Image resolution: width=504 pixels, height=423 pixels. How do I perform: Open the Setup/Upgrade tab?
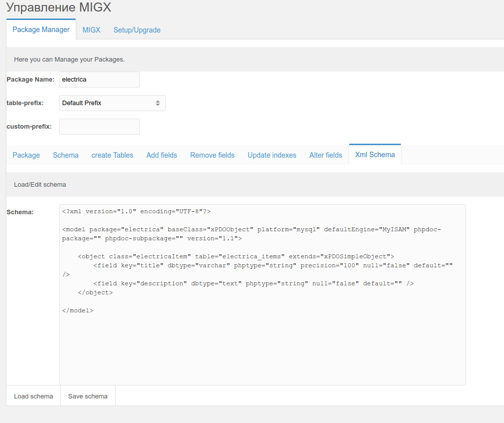pyautogui.click(x=137, y=30)
